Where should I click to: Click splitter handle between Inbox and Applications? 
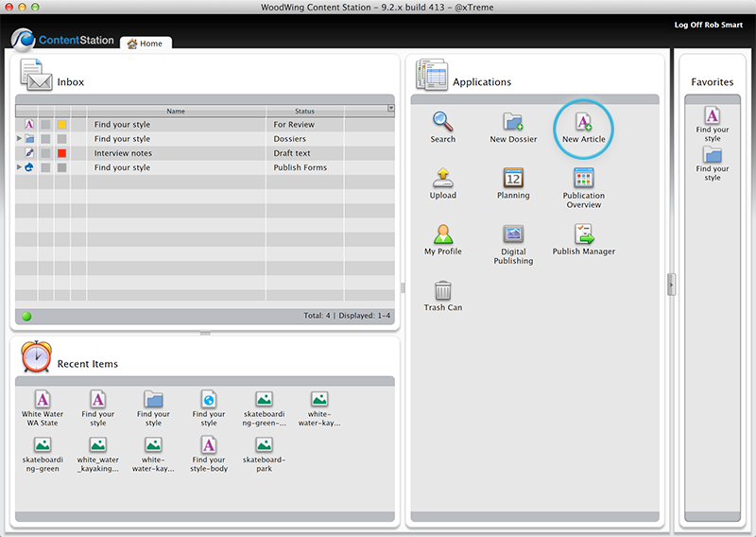pyautogui.click(x=403, y=288)
